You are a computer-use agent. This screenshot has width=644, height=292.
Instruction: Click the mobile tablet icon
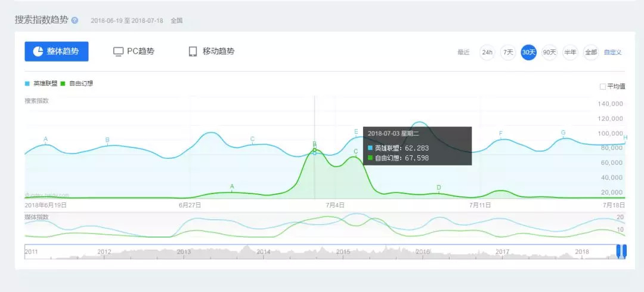193,51
